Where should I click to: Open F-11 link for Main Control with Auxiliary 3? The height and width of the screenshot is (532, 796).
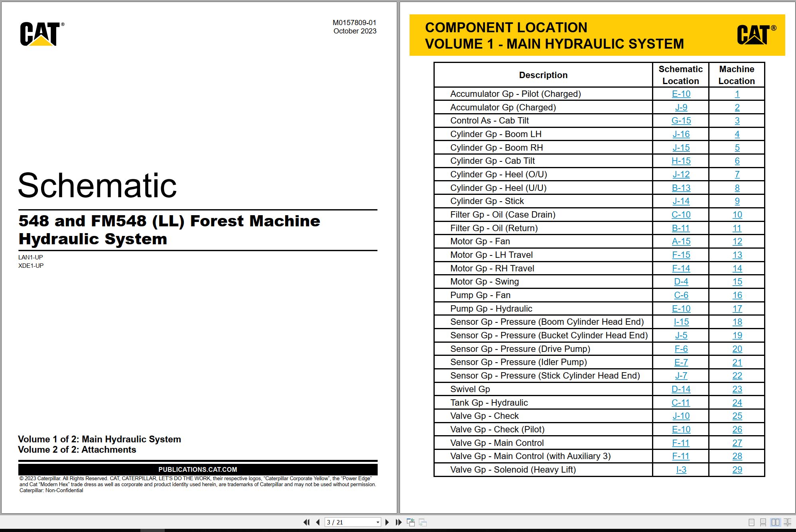point(681,456)
